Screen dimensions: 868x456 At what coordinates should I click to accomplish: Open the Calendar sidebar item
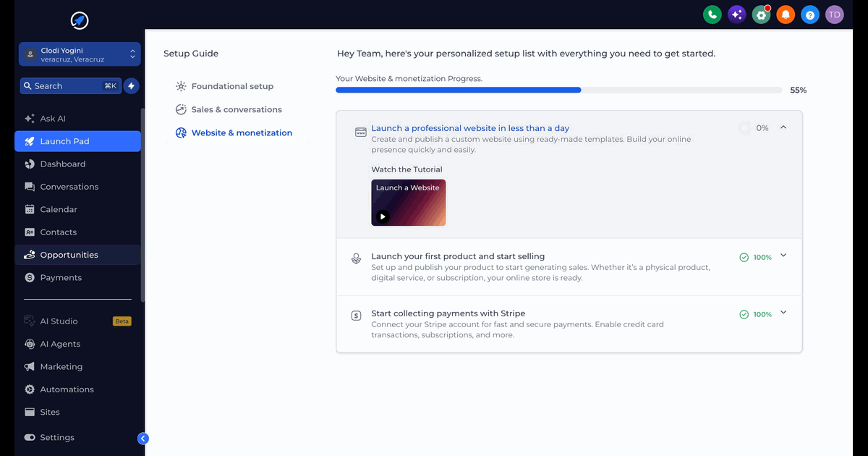(77, 209)
